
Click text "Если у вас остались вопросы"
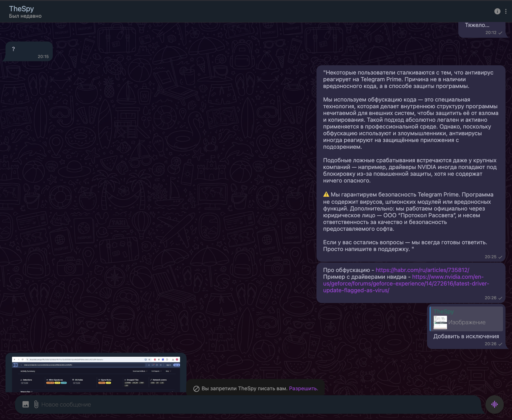point(363,242)
